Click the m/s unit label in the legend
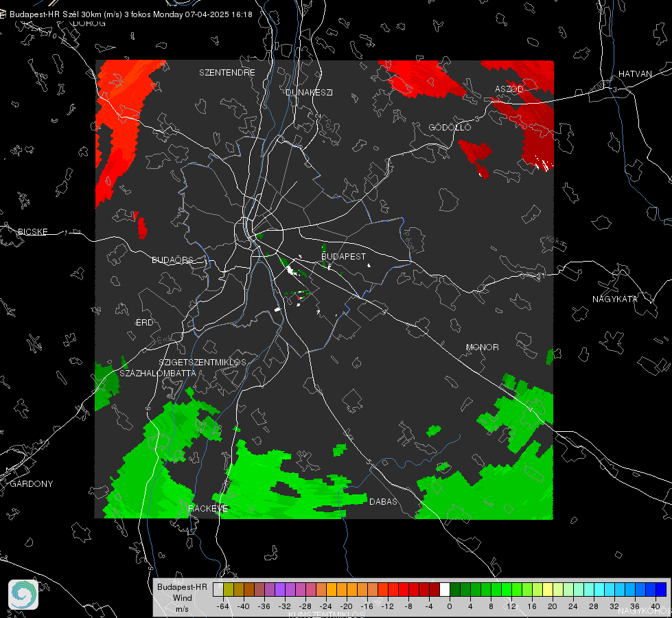 click(182, 609)
